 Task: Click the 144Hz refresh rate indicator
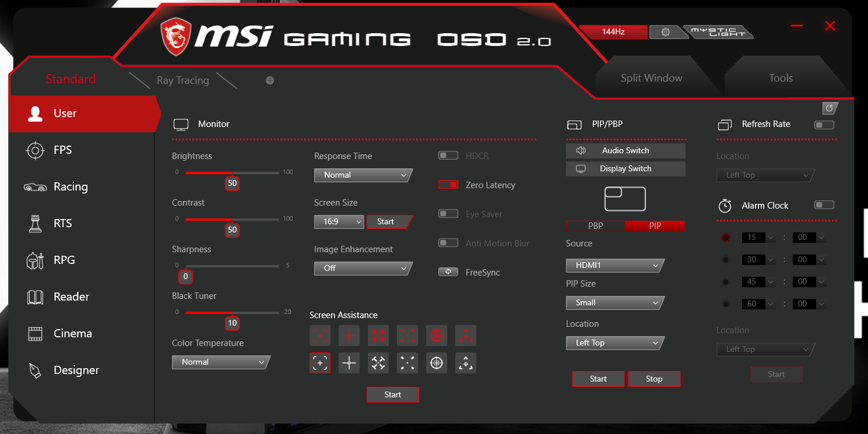613,32
